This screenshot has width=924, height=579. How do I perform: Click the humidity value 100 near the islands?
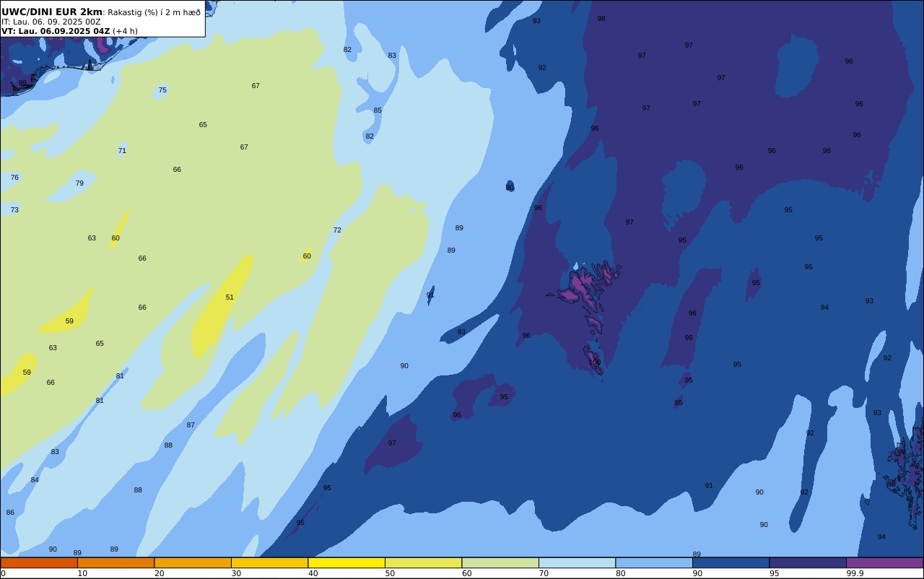point(594,362)
